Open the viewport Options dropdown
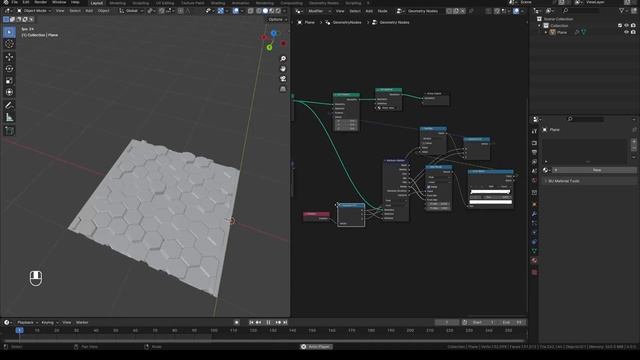This screenshot has height=360, width=640. [x=277, y=19]
